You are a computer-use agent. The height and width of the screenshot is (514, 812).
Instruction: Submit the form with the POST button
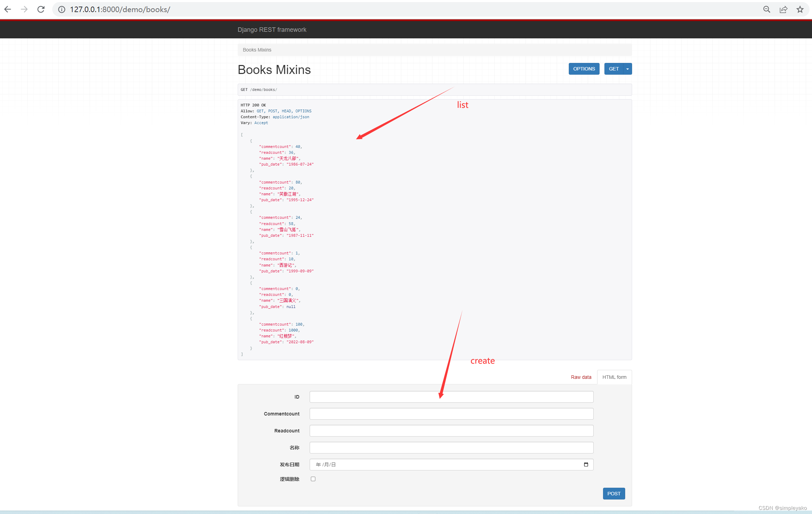pos(613,493)
